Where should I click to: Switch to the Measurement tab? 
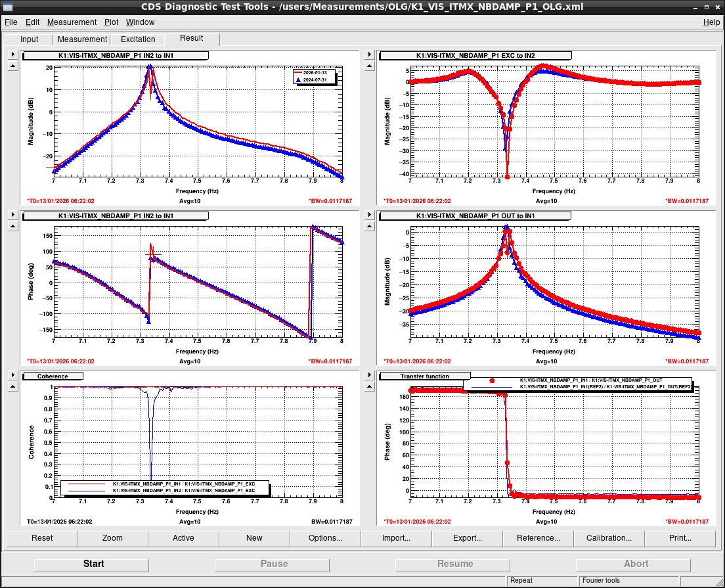click(x=82, y=39)
